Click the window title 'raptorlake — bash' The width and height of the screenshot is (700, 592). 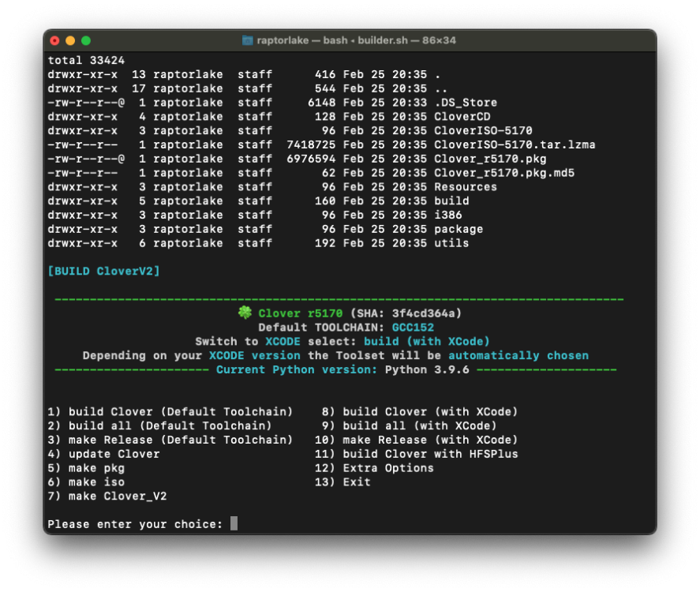[302, 40]
